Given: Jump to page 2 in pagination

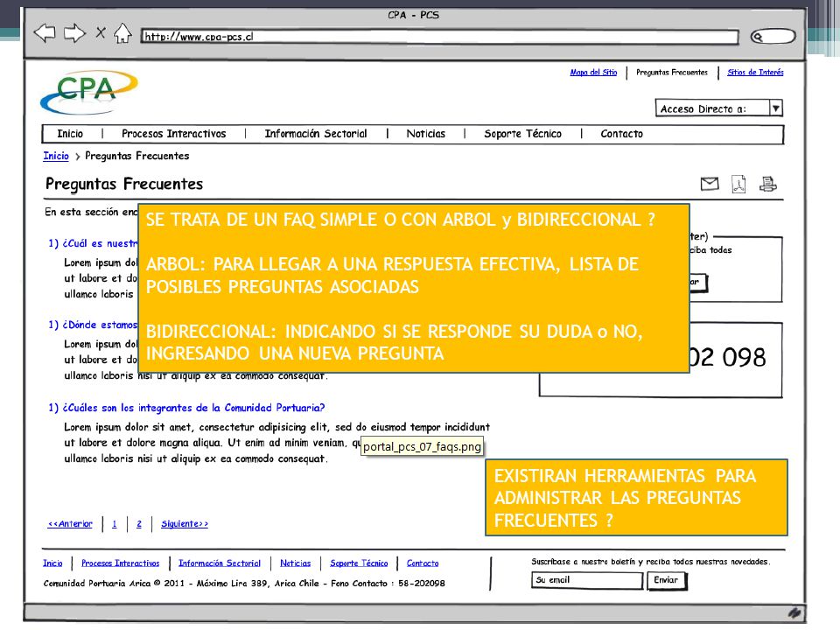Looking at the screenshot, I should pos(139,524).
